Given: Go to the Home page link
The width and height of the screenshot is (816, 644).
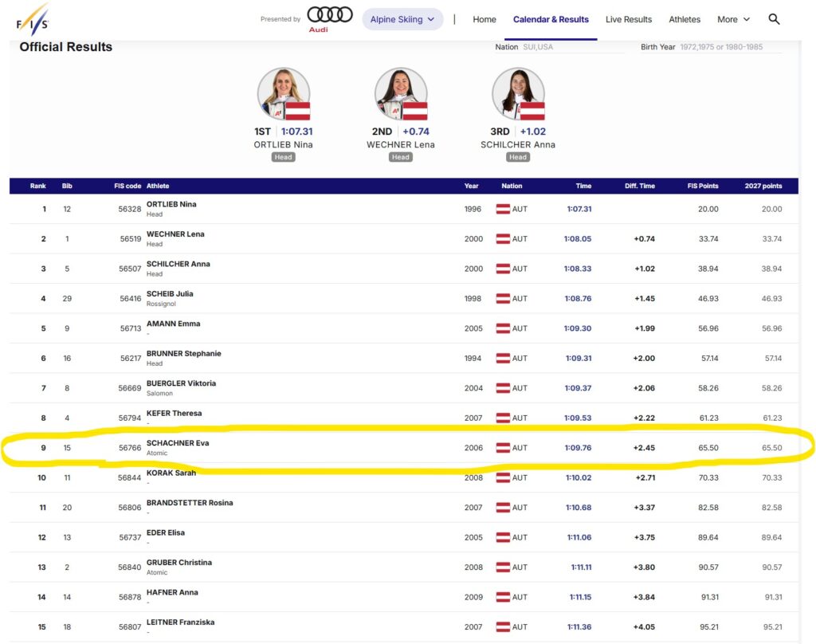Looking at the screenshot, I should pyautogui.click(x=484, y=19).
